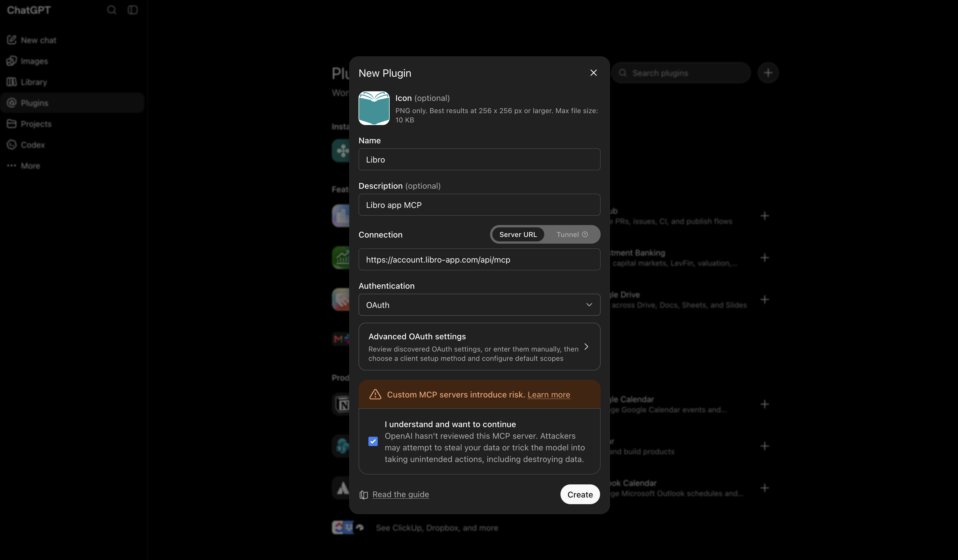Click the Codex sidebar icon
Viewport: 958px width, 560px height.
click(12, 145)
